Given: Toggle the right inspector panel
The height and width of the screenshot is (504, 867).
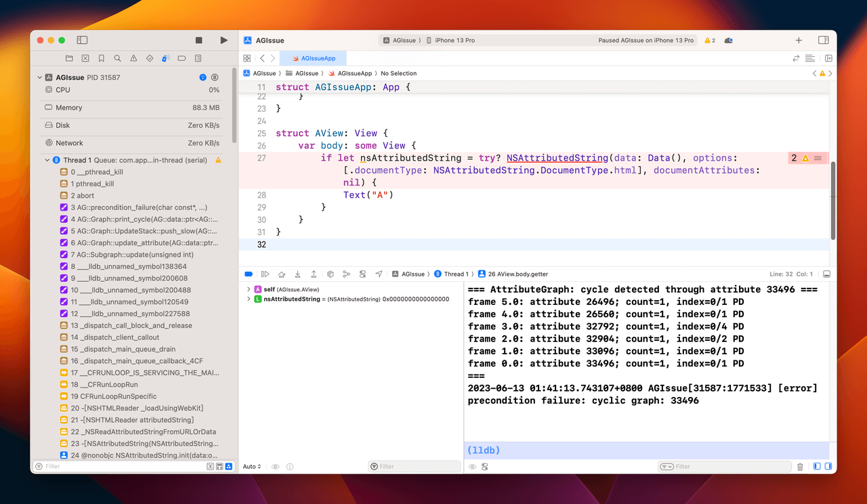Looking at the screenshot, I should [x=823, y=41].
